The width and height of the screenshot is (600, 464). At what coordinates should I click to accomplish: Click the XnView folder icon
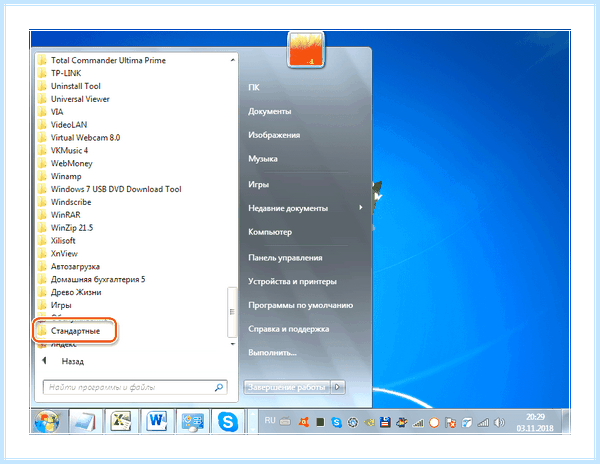click(x=42, y=254)
